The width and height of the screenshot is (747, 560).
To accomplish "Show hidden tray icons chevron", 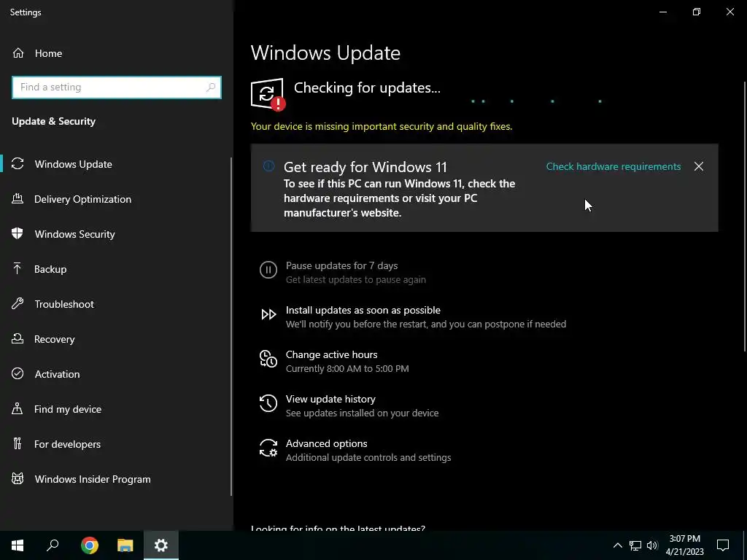I will pos(617,545).
